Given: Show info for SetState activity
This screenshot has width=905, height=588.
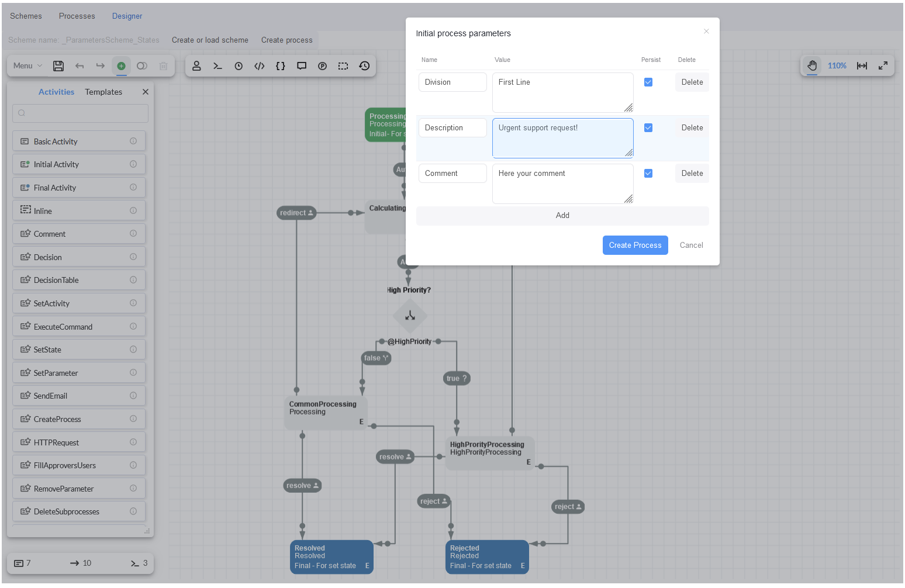Looking at the screenshot, I should [133, 350].
